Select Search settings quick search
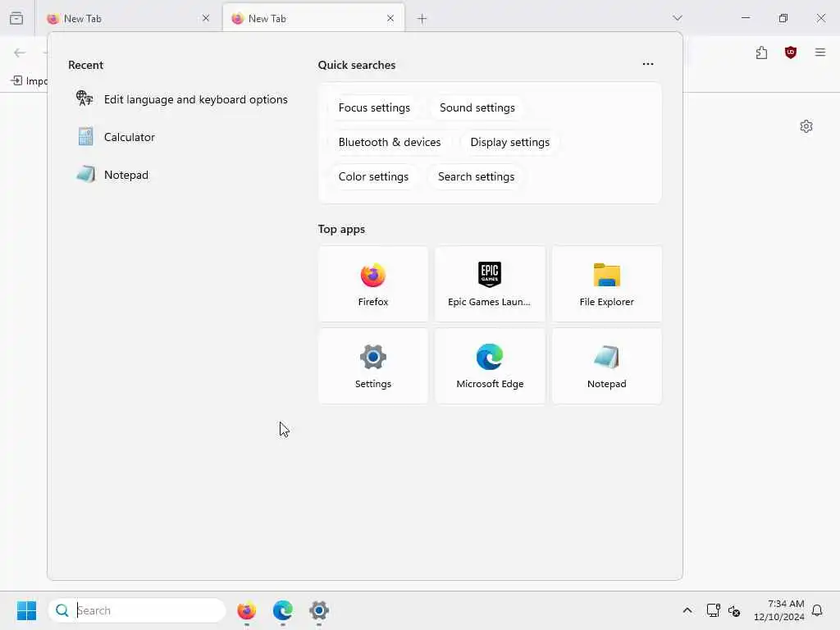Image resolution: width=840 pixels, height=630 pixels. click(x=476, y=176)
